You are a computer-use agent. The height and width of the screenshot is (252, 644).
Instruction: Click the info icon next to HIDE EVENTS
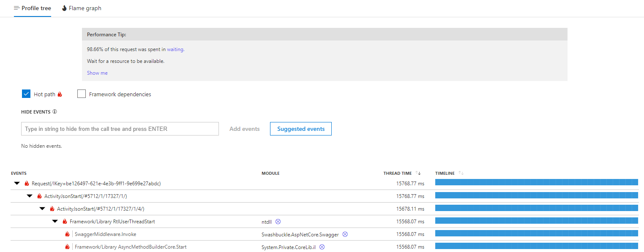54,111
